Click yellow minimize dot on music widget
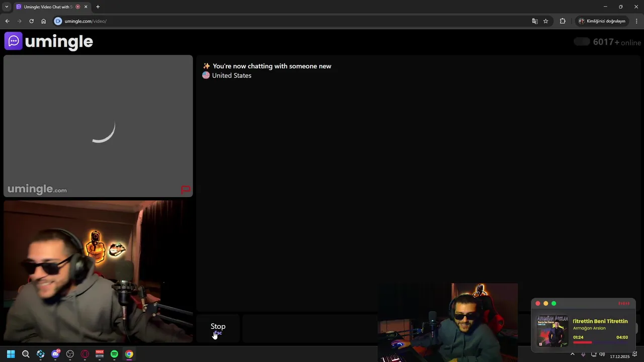 click(x=546, y=304)
